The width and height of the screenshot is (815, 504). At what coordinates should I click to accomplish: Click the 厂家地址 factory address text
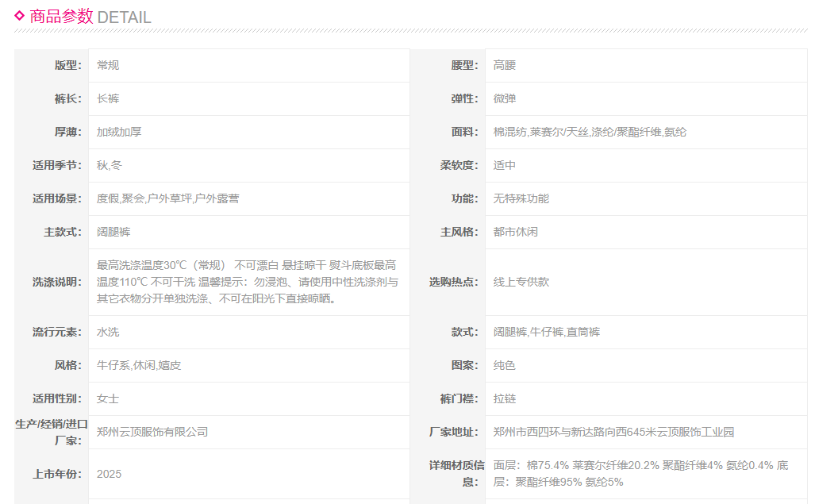(613, 432)
